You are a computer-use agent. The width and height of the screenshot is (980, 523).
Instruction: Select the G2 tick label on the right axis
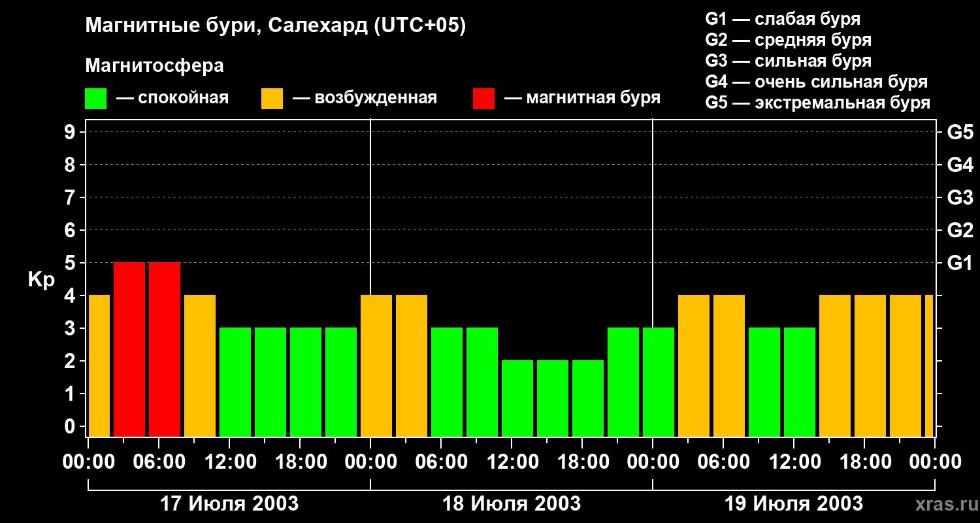tap(960, 230)
